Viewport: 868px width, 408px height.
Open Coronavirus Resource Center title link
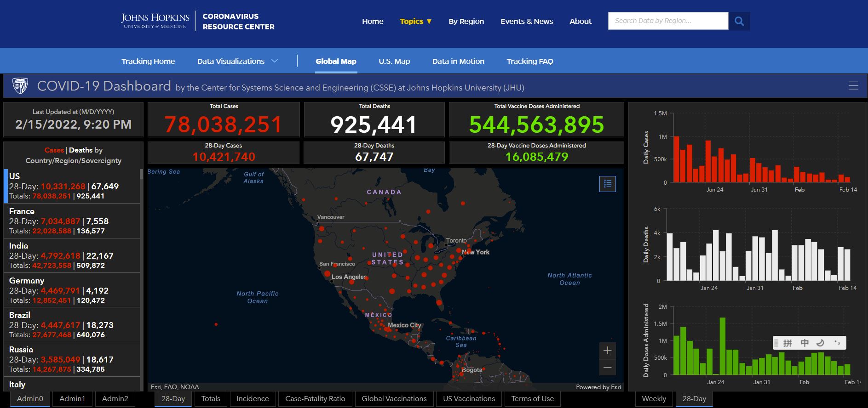238,21
